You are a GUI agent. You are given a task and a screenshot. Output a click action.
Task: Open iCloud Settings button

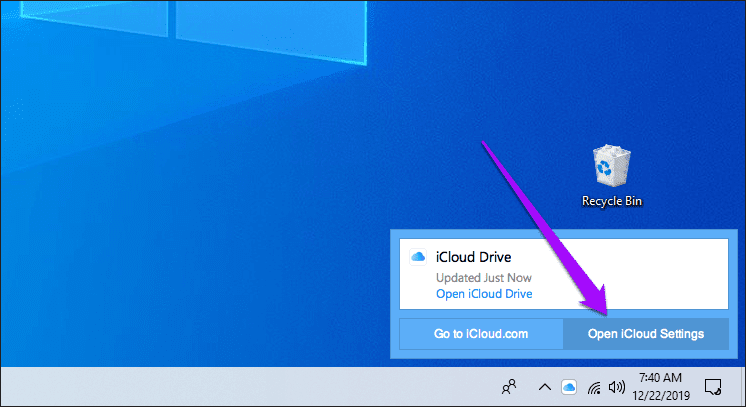(x=646, y=334)
